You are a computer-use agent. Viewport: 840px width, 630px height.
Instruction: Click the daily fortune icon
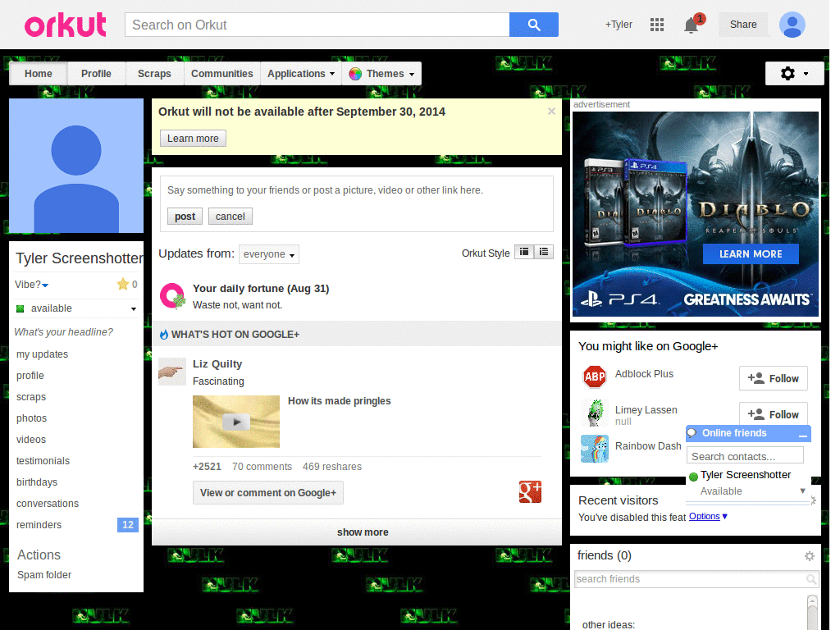pyautogui.click(x=172, y=296)
